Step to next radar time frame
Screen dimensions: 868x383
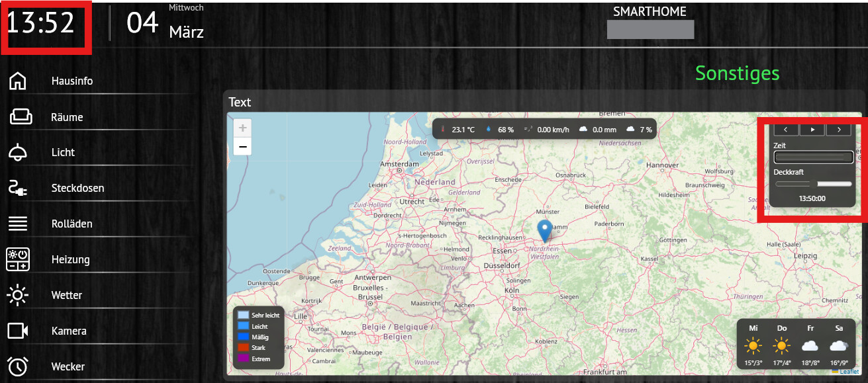838,130
